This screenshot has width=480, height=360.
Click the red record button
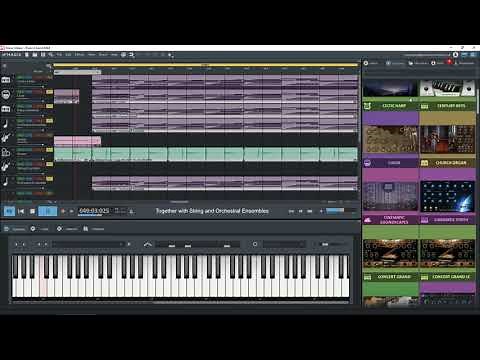pos(63,211)
